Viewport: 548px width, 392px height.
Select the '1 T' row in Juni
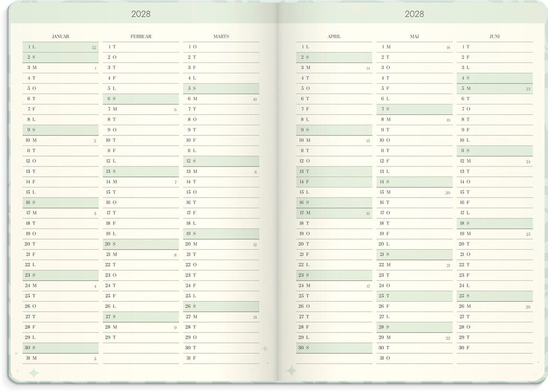494,47
